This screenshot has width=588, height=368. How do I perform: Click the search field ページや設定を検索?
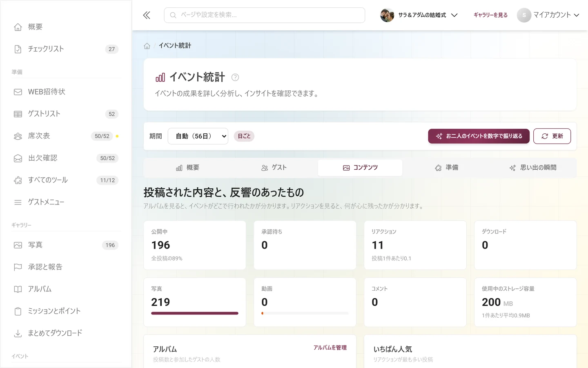point(265,15)
